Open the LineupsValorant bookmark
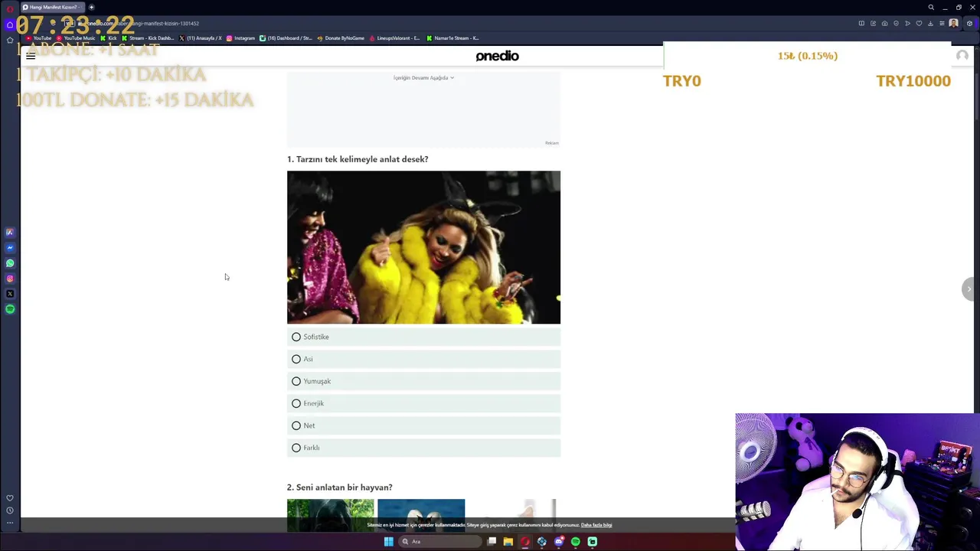Image resolution: width=980 pixels, height=551 pixels. [x=394, y=38]
